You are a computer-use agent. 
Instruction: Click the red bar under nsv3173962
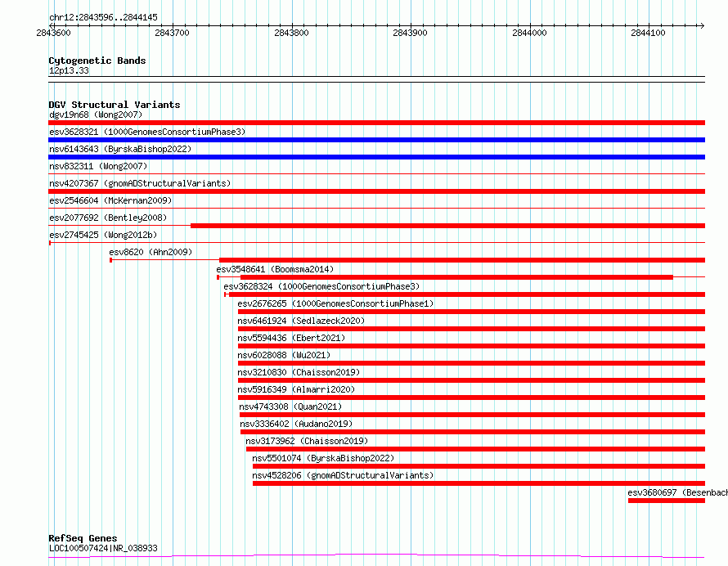pos(475,449)
